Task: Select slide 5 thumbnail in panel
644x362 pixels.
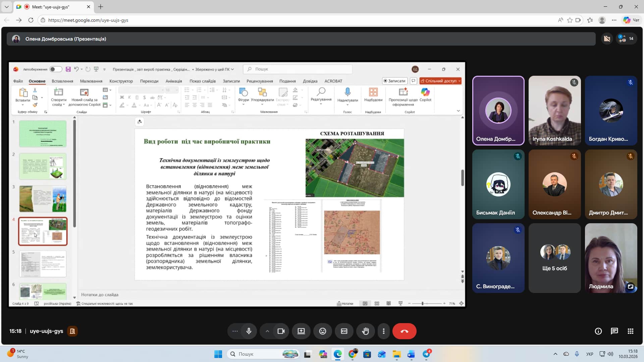Action: [x=43, y=264]
